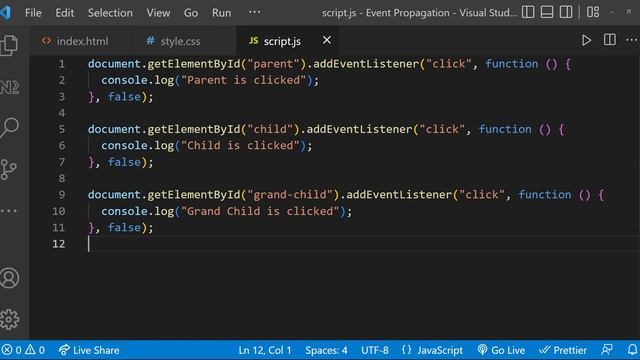Viewport: 640px width, 360px height.
Task: Toggle the Primary Side Bar layout icon
Action: (x=528, y=12)
